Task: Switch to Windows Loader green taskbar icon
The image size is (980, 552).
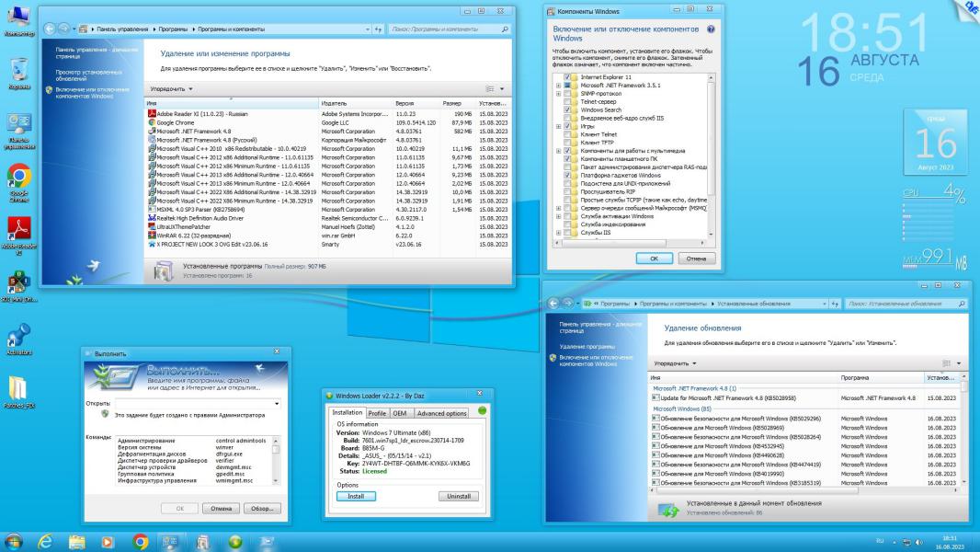Action: pyautogui.click(x=235, y=541)
